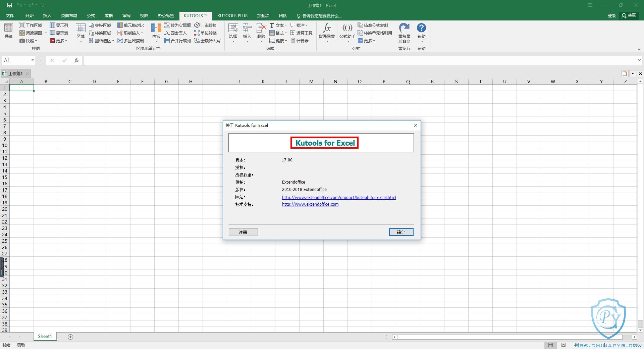Switch to the 开始 home tab
Screen dimensions: 644x349
(x=29, y=15)
